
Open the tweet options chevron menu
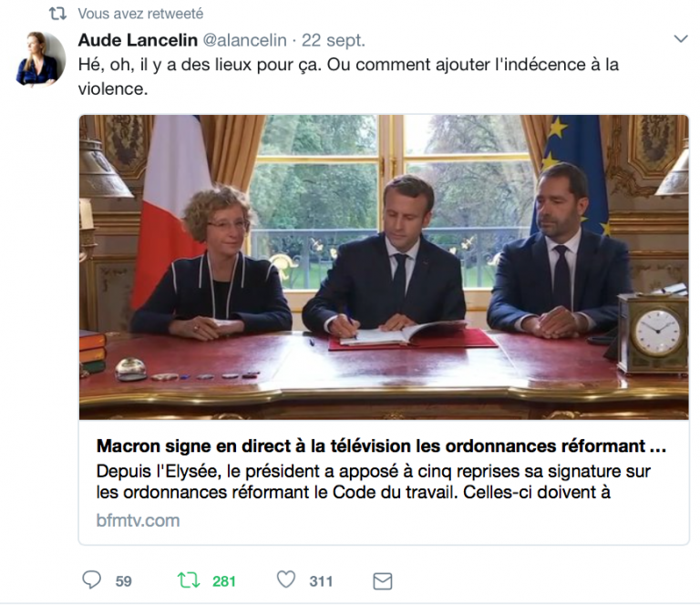[680, 39]
